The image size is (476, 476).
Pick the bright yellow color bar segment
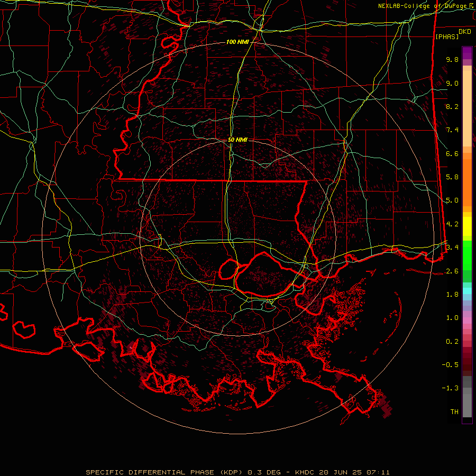click(467, 227)
